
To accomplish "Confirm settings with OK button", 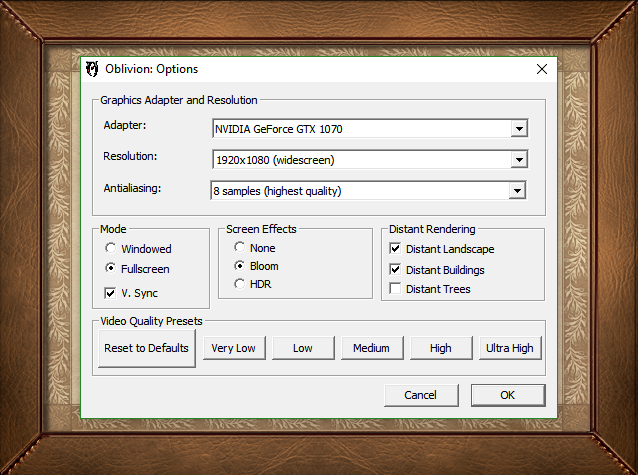I will click(x=508, y=395).
